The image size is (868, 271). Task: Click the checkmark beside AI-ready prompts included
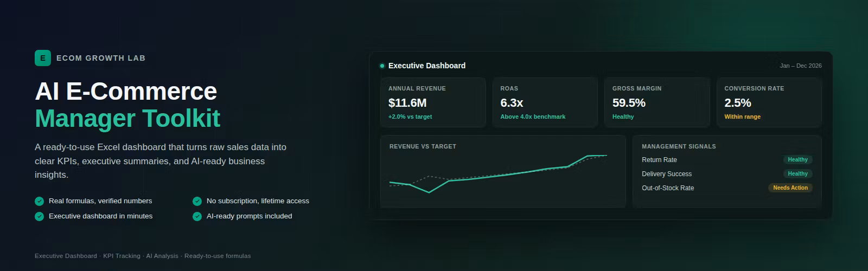tap(197, 216)
